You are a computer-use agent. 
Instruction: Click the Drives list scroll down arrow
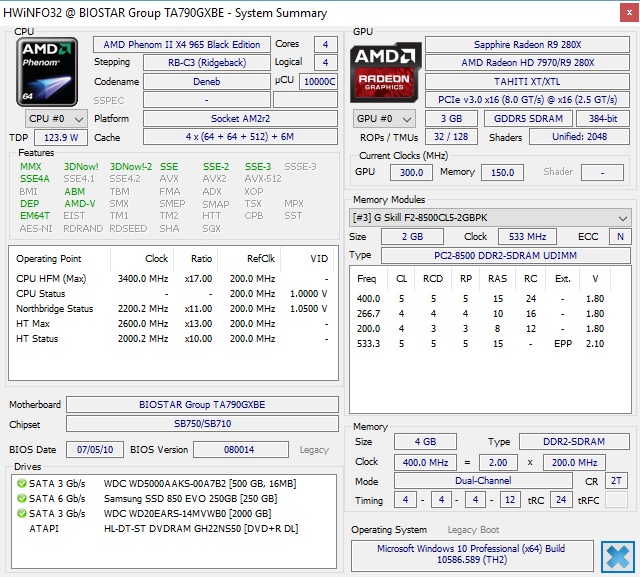tap(333, 564)
